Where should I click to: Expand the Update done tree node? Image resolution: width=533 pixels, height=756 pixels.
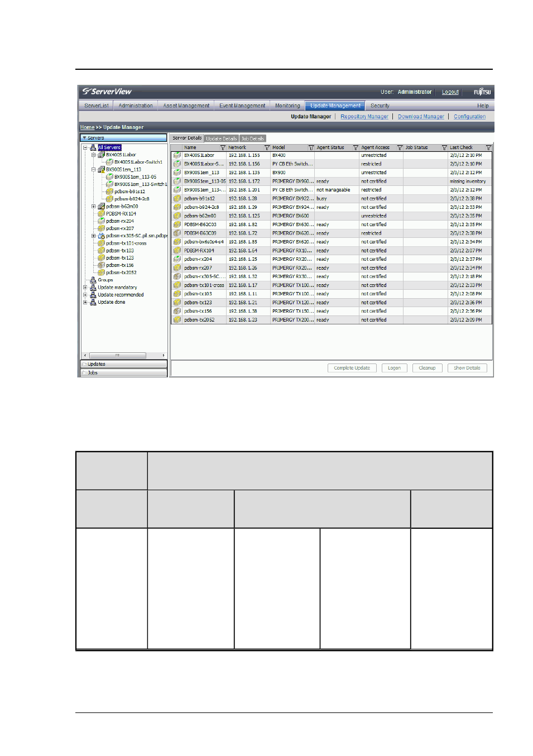(85, 302)
